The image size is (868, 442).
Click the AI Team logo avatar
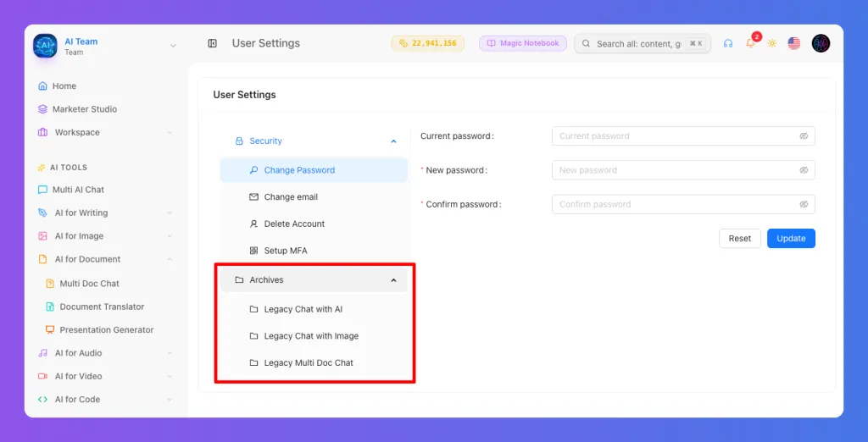[45, 46]
